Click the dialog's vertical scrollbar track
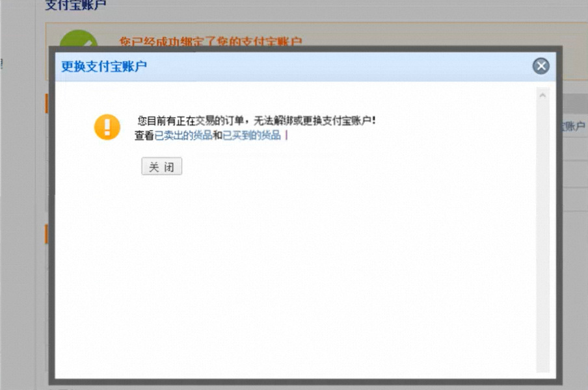 tap(542, 234)
